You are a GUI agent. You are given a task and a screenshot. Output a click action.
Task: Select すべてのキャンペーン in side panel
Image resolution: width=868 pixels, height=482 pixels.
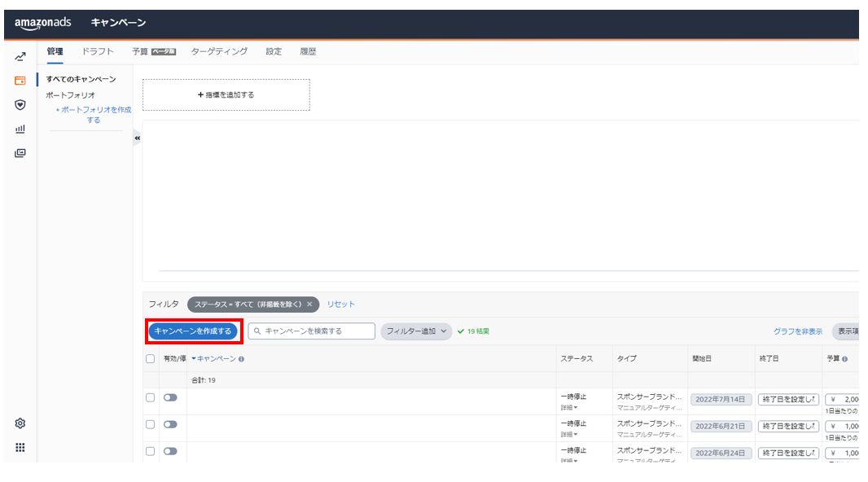tap(81, 79)
